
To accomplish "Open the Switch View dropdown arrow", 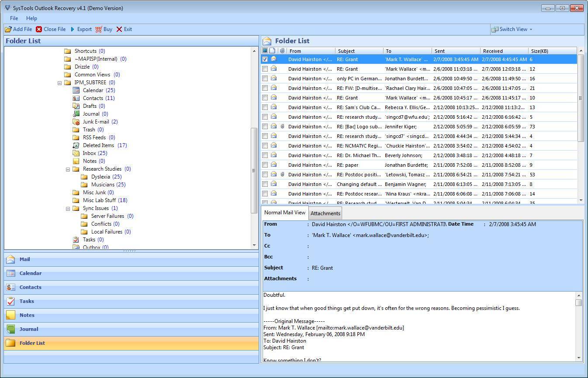I will (531, 29).
